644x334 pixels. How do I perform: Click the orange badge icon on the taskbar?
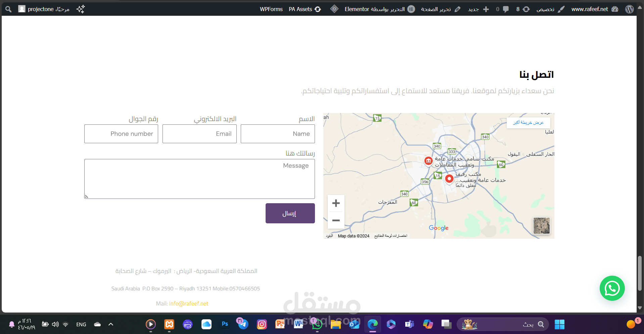[631, 324]
